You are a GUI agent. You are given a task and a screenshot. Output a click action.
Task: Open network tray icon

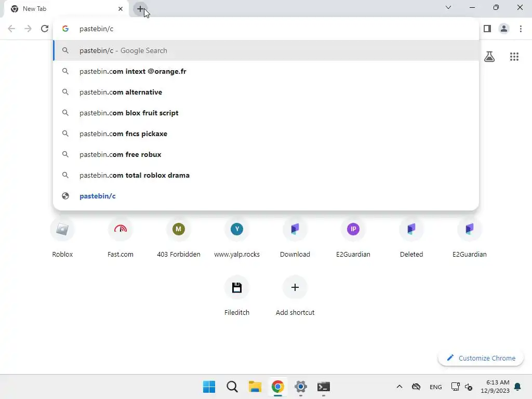coord(455,387)
